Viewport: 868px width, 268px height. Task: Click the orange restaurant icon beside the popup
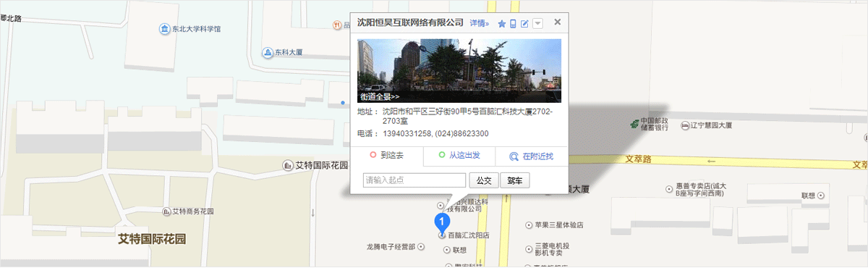[x=337, y=25]
